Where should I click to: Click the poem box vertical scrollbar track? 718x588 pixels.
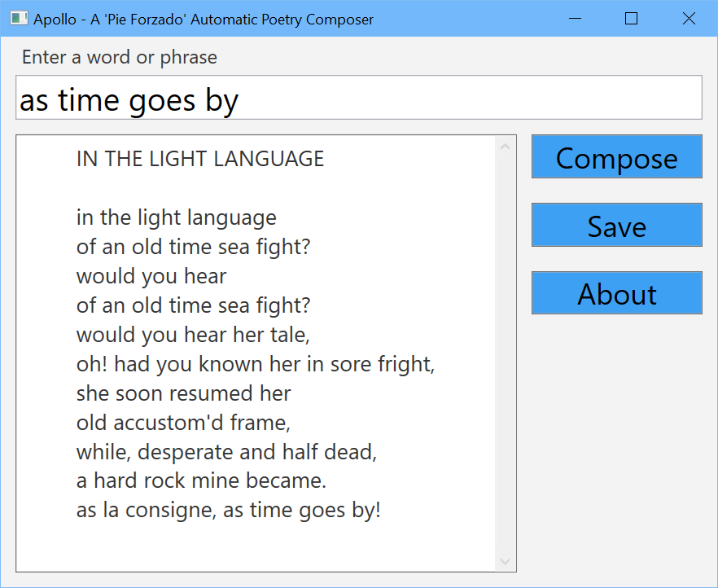click(x=505, y=353)
